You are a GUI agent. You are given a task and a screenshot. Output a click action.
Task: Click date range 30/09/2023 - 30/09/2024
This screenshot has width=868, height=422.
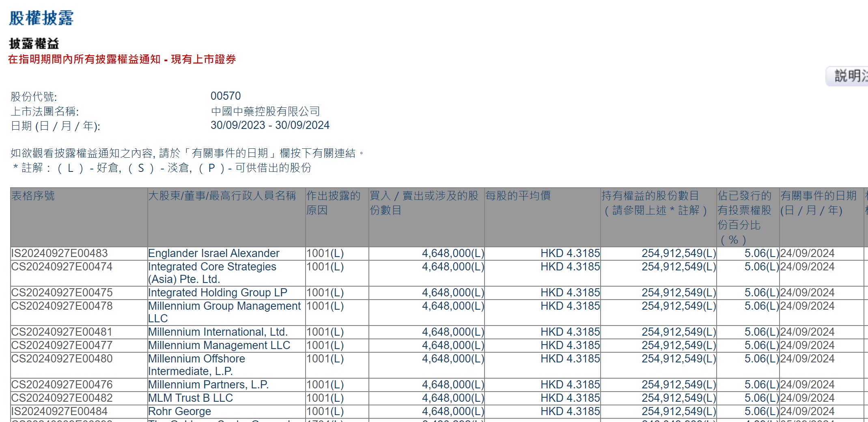(270, 125)
